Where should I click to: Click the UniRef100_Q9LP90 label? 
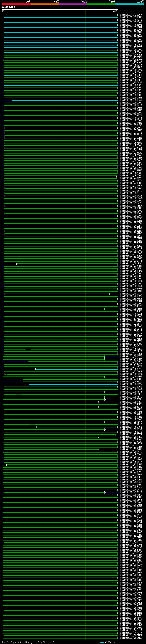pyautogui.click(x=131, y=263)
